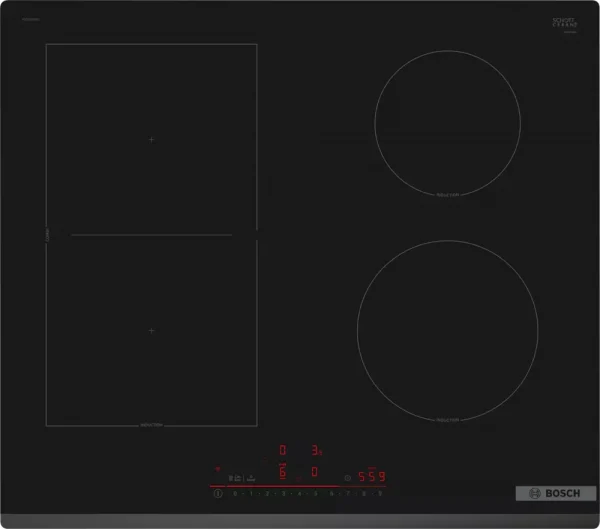Click the Induction label under the front-right circle
This screenshot has height=529, width=600.
point(447,420)
